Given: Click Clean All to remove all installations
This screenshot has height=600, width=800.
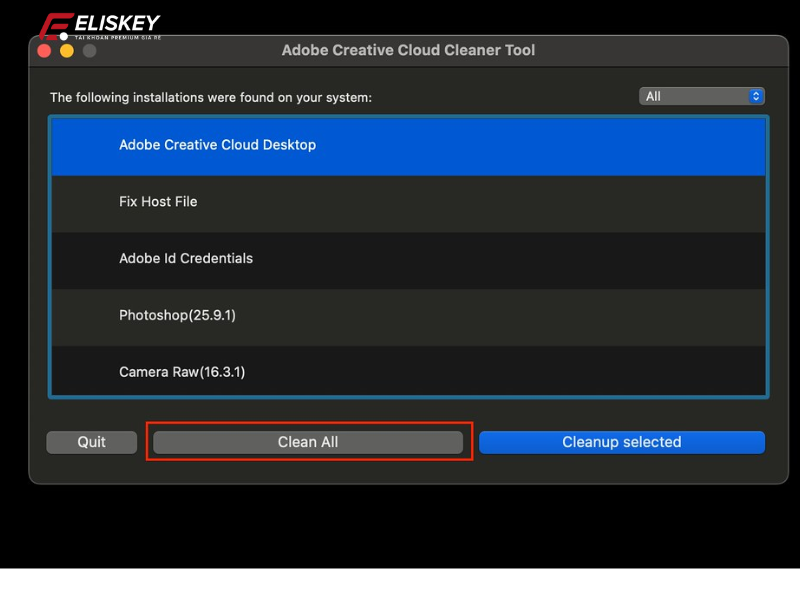Looking at the screenshot, I should (308, 441).
